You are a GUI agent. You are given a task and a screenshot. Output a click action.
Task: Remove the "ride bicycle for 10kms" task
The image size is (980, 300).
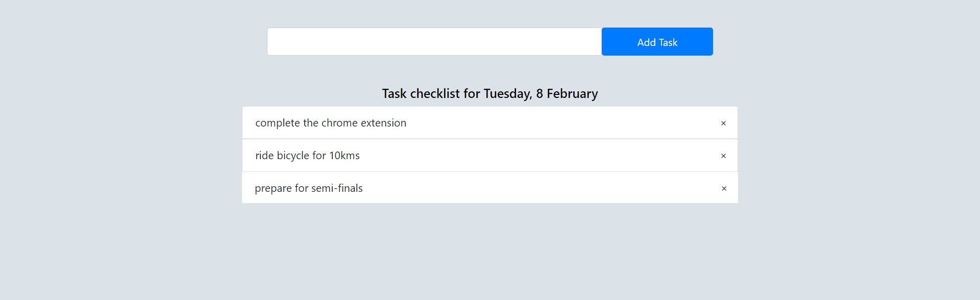click(723, 156)
